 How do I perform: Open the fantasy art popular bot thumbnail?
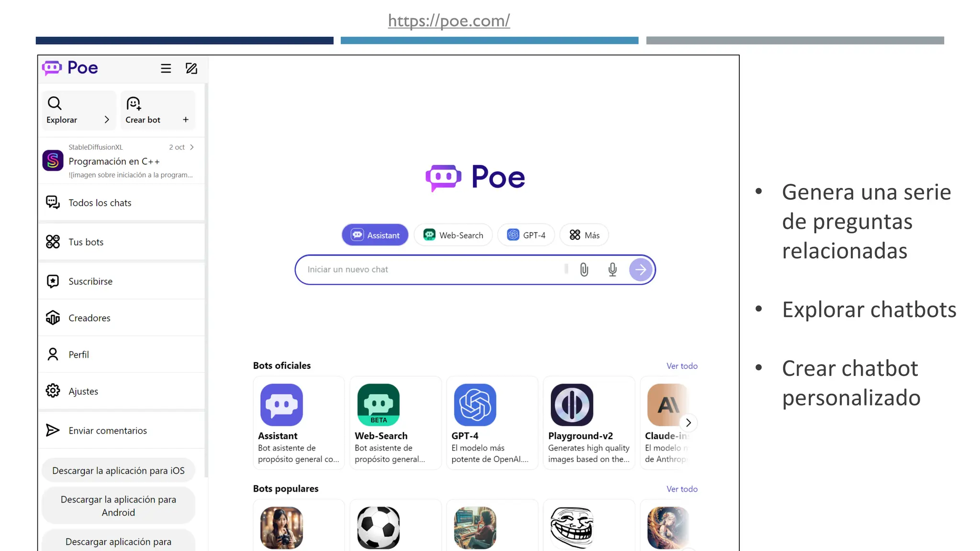pos(668,528)
